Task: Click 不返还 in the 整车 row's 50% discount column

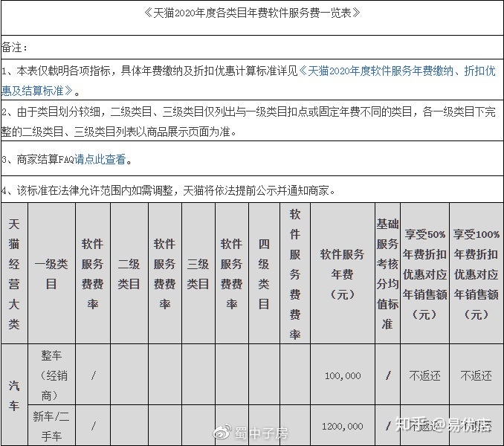Action: point(425,375)
